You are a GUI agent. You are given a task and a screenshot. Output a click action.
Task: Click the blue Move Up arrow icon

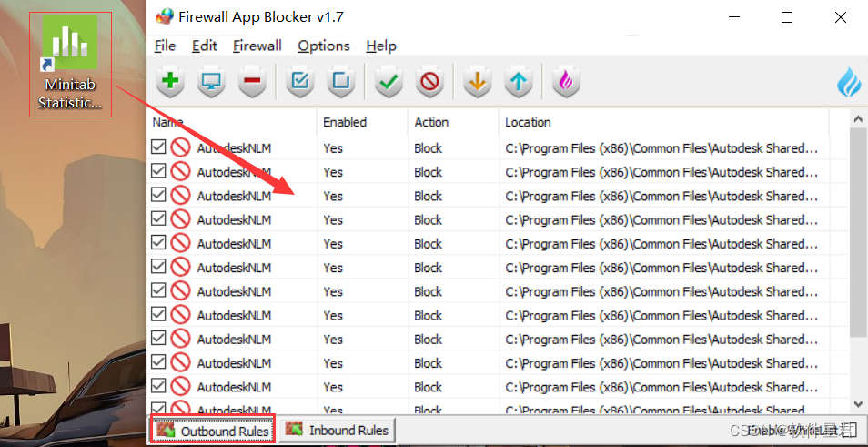coord(518,82)
